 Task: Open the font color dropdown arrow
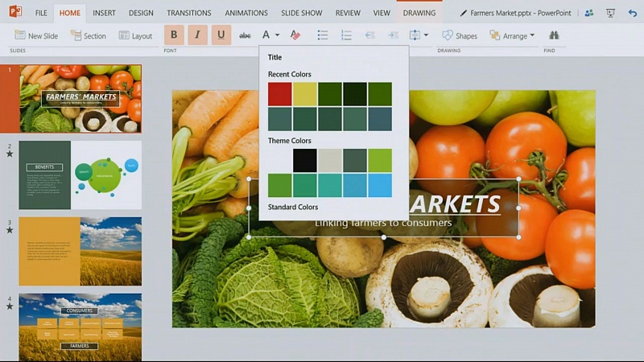point(277,35)
